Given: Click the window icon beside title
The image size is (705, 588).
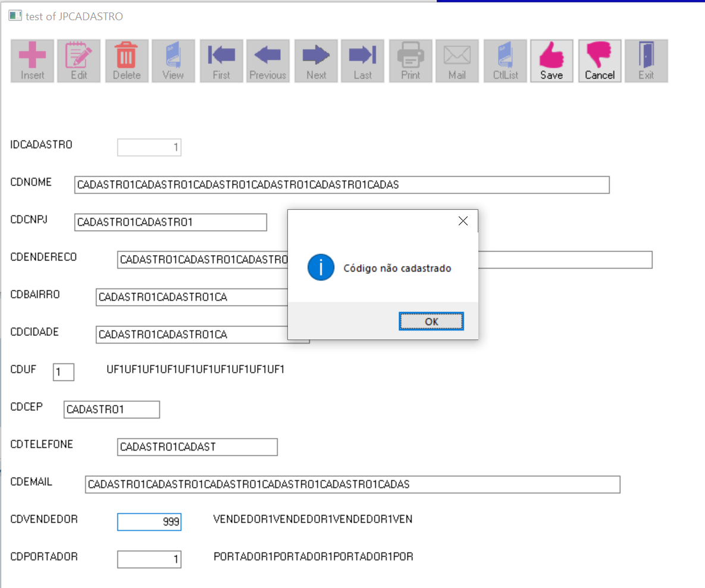Looking at the screenshot, I should [x=15, y=15].
